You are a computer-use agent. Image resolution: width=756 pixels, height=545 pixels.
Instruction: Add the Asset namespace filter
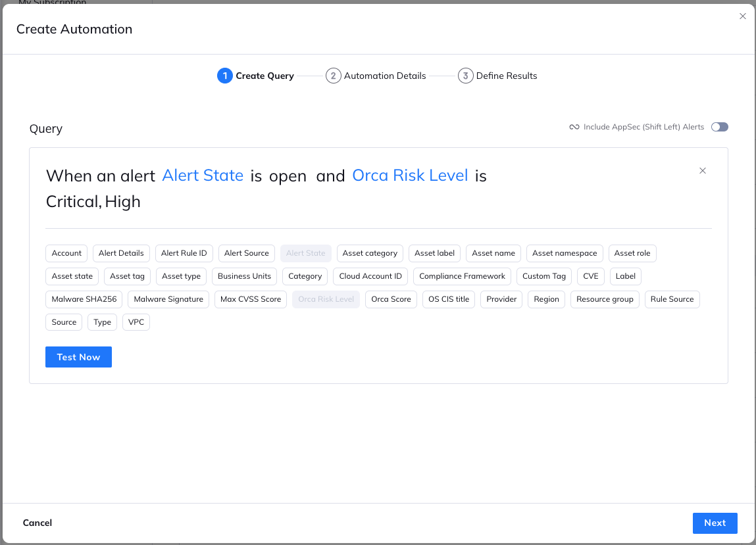(565, 253)
